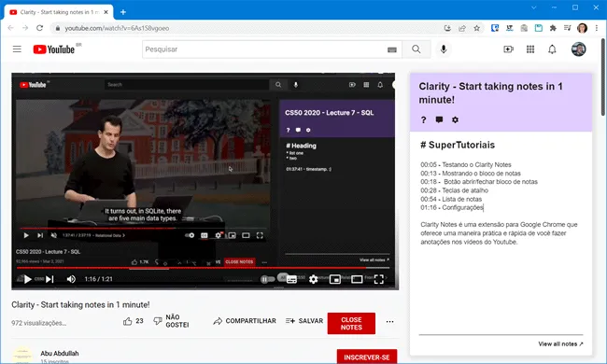Click the YouTube voice search microphone
This screenshot has width=607, height=364.
point(444,49)
